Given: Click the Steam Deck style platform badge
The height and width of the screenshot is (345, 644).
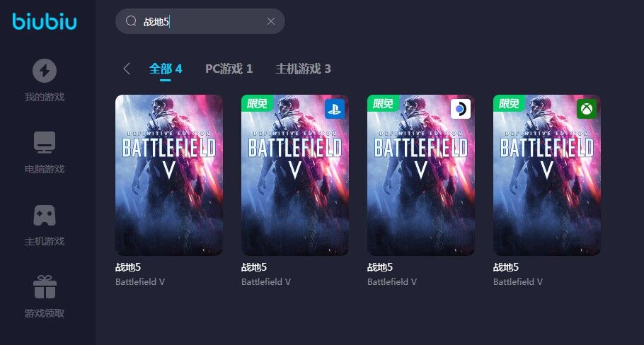Looking at the screenshot, I should click(x=461, y=109).
